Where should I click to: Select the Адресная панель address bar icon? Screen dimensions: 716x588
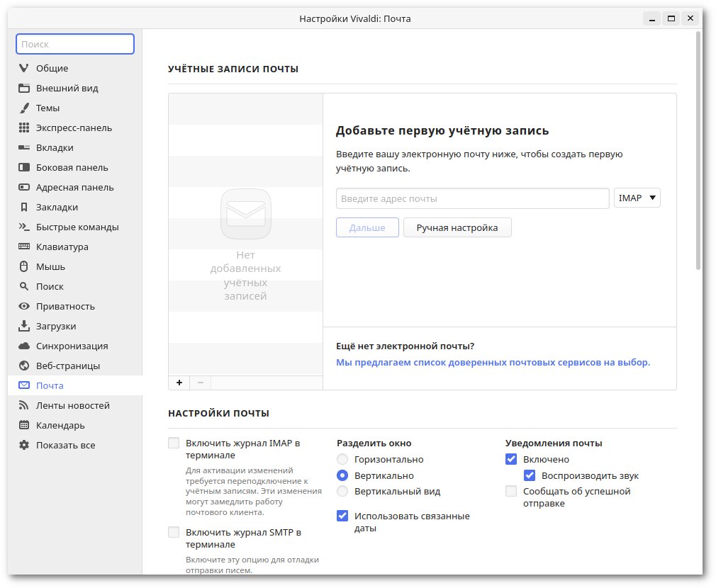[23, 187]
